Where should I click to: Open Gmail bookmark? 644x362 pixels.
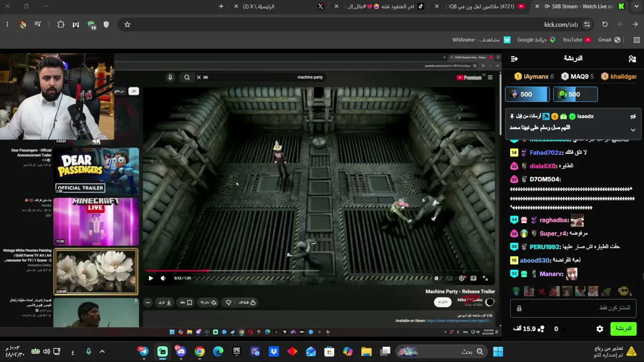tap(609, 40)
